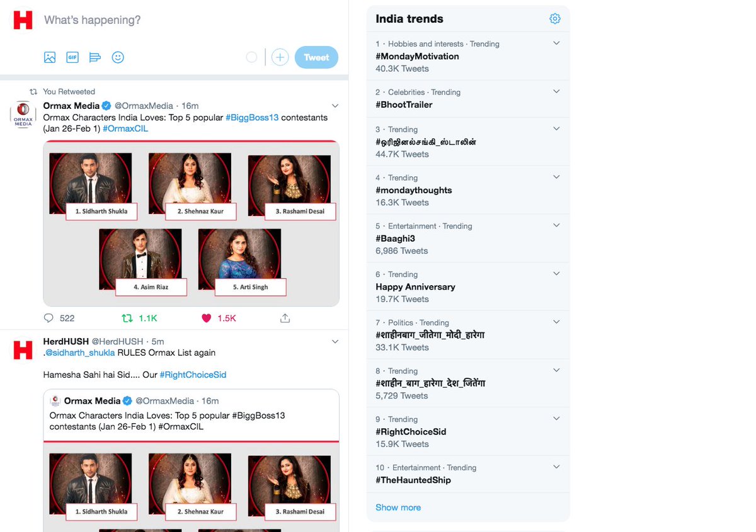
Task: Click the character count circle indicator
Action: tap(251, 57)
